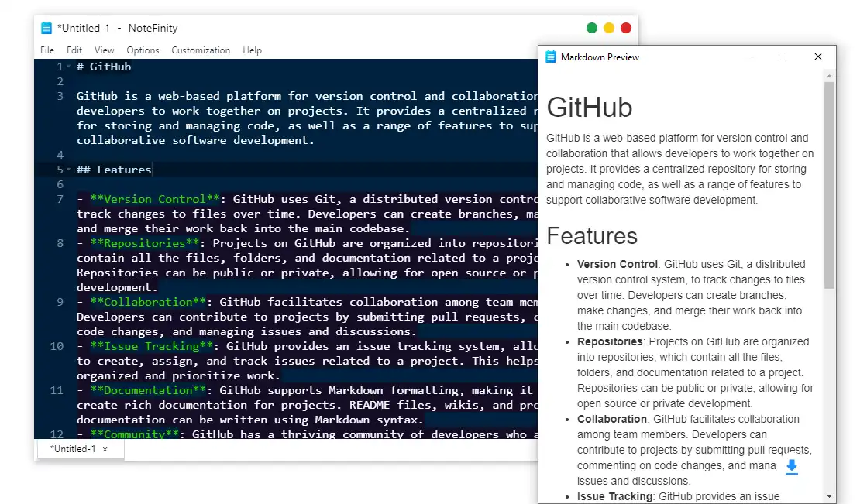Click '**Documentation**' in the editor

pos(148,390)
